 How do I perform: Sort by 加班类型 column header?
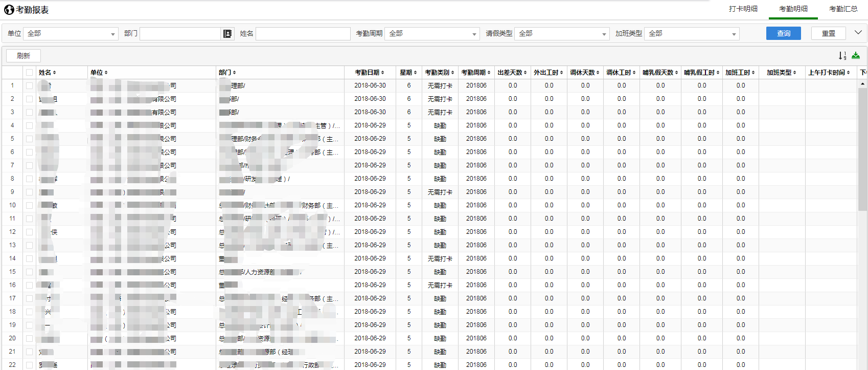pyautogui.click(x=782, y=73)
